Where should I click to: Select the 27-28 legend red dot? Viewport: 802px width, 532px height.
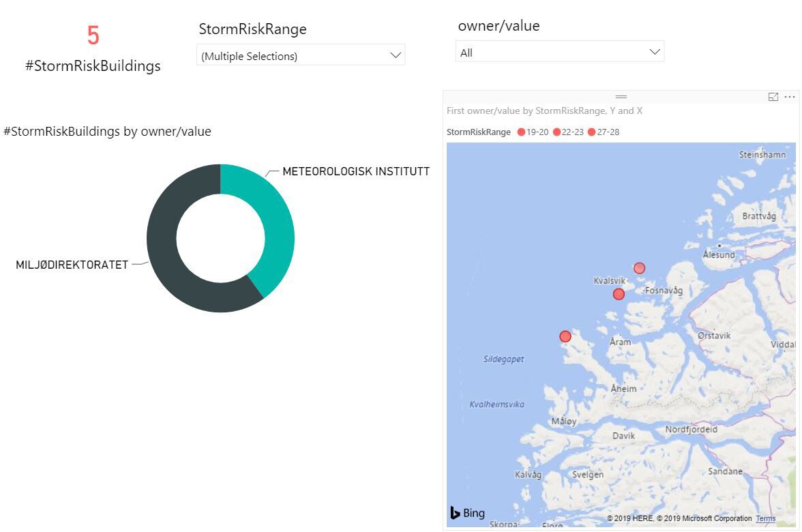click(592, 132)
